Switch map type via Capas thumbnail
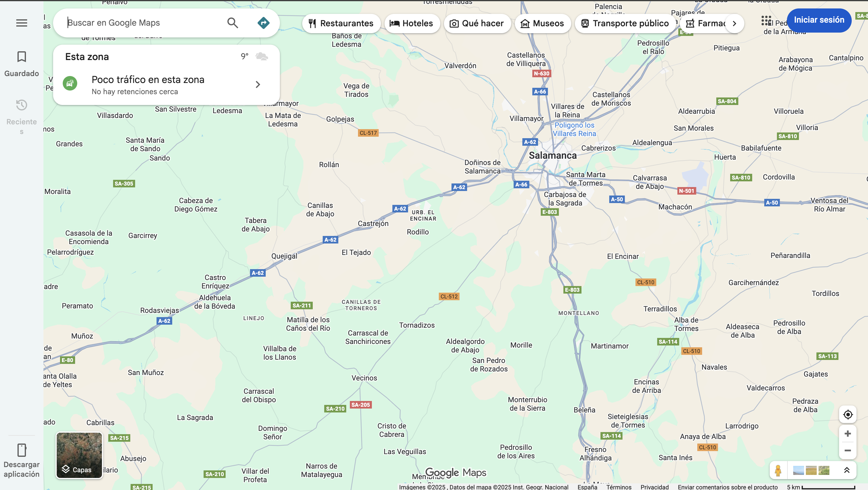The width and height of the screenshot is (868, 490). click(x=79, y=455)
